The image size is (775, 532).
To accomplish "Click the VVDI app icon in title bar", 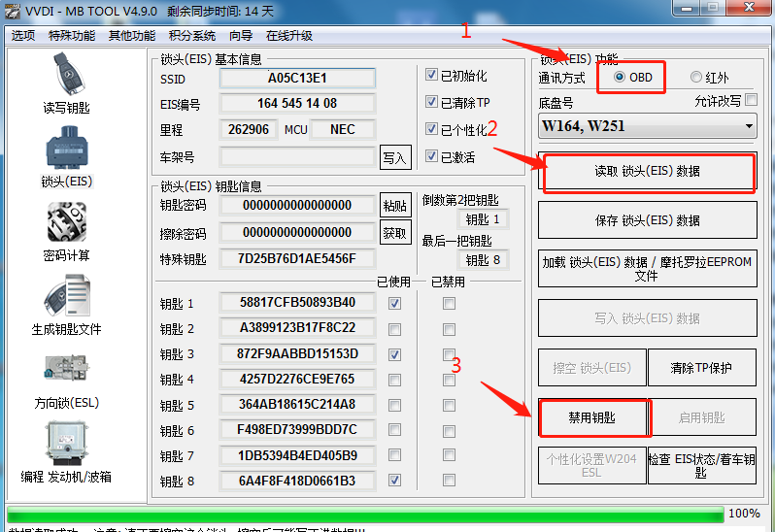I will [13, 11].
